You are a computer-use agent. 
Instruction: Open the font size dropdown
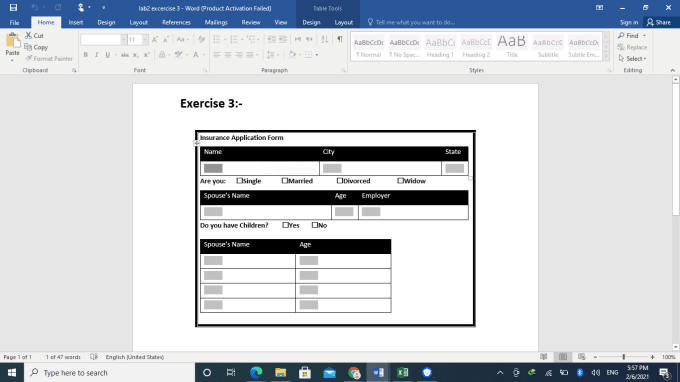[x=145, y=39]
